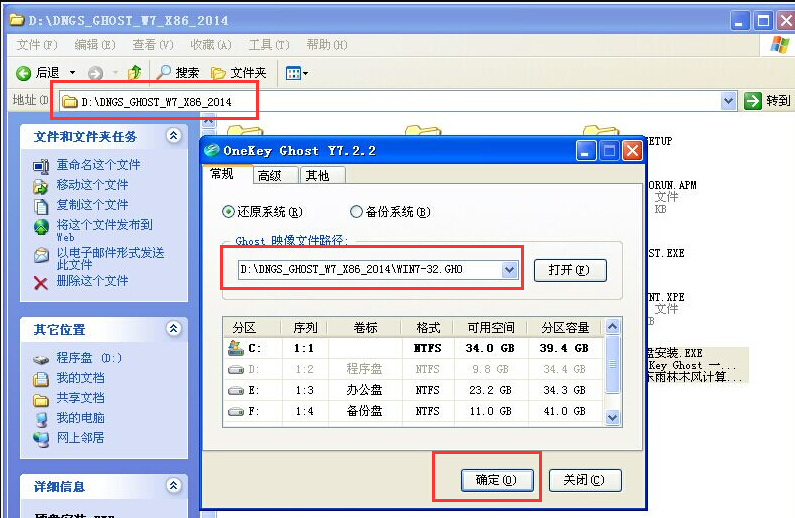Toggle the Folders pane button

pyautogui.click(x=239, y=73)
